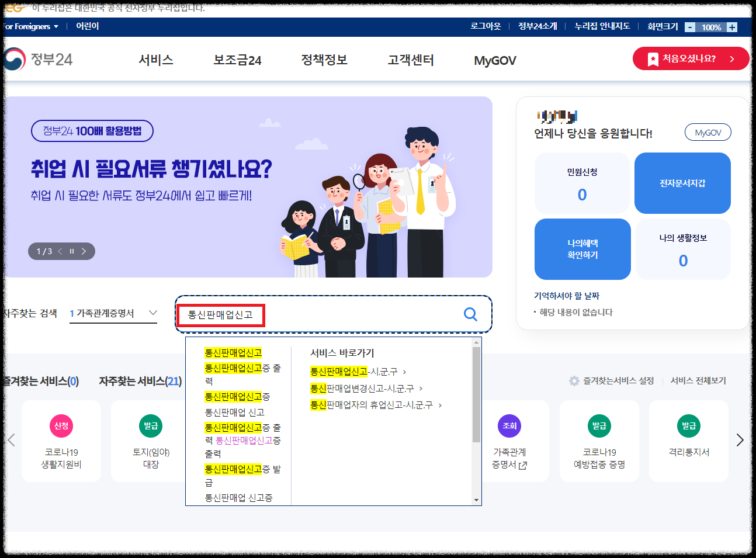Expand the For Foreigners dropdown
Screen dimensions: 756x558
31,26
